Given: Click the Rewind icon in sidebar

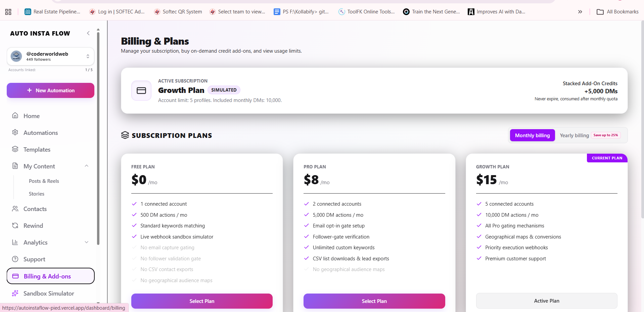Looking at the screenshot, I should 15,225.
